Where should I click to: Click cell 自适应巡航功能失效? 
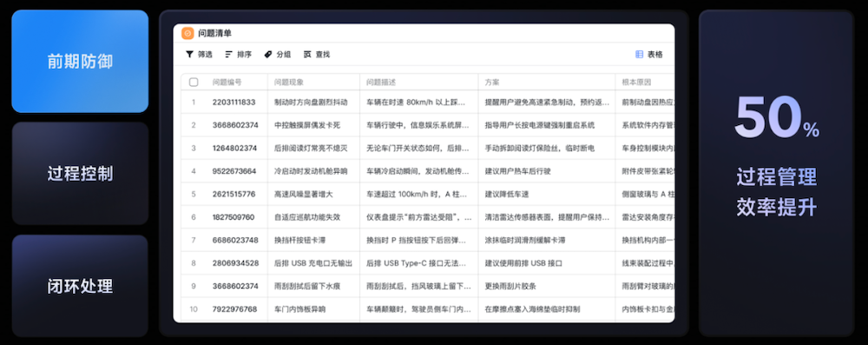coord(307,217)
